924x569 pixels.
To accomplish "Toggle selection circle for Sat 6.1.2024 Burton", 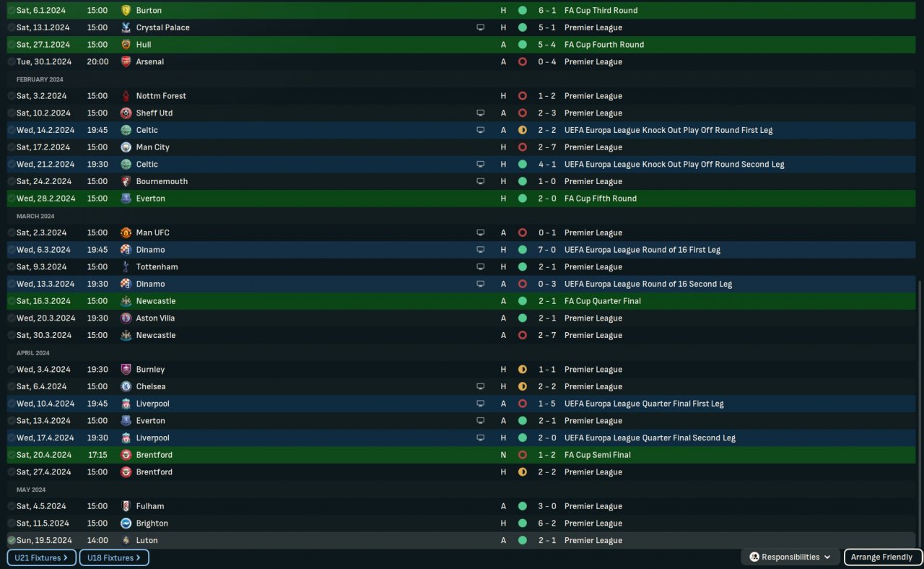I will 11,10.
